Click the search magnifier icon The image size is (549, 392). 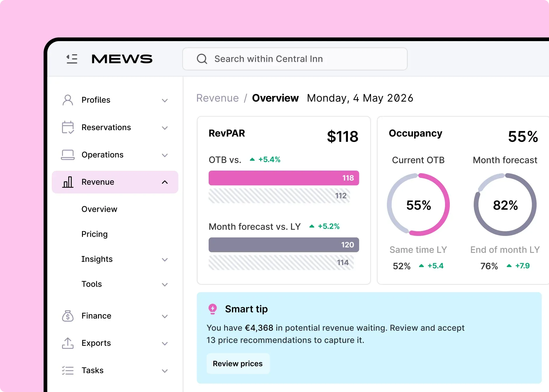(202, 59)
